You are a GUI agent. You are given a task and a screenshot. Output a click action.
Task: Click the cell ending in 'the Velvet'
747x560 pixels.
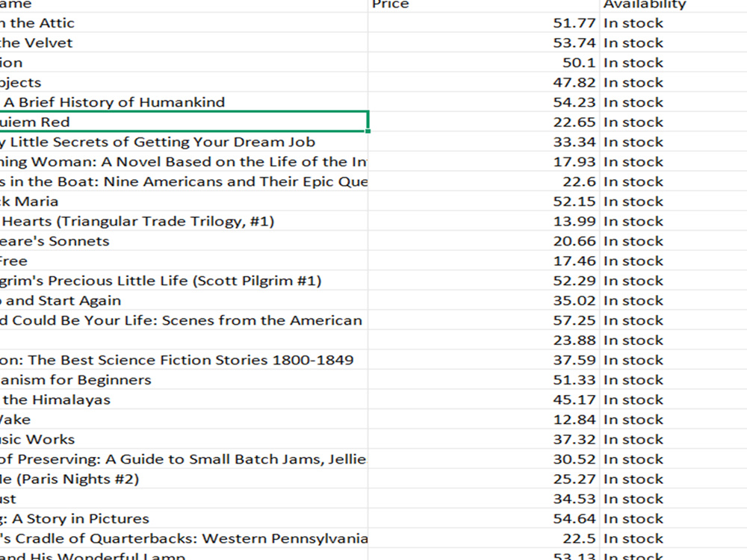[184, 43]
